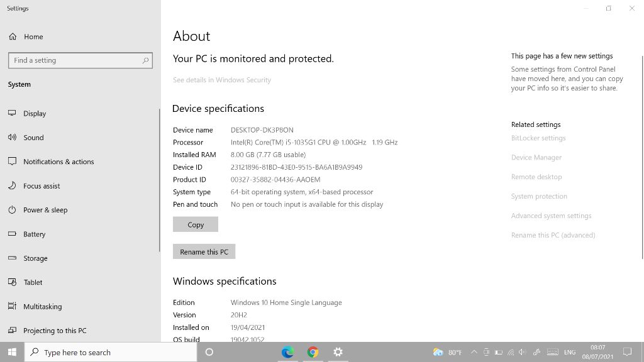Select the Version value 20H2
The width and height of the screenshot is (644, 362).
pyautogui.click(x=239, y=315)
